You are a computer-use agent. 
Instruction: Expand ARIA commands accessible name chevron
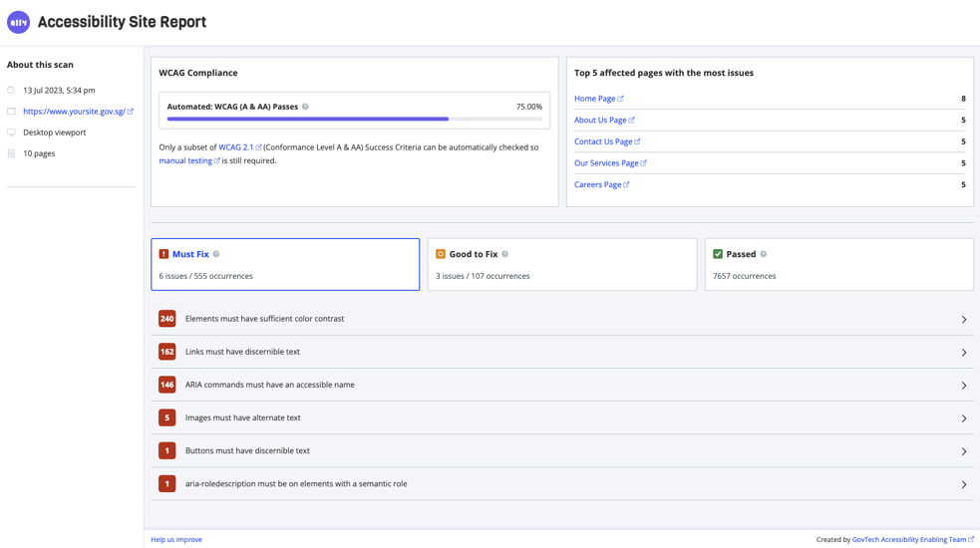(x=964, y=386)
